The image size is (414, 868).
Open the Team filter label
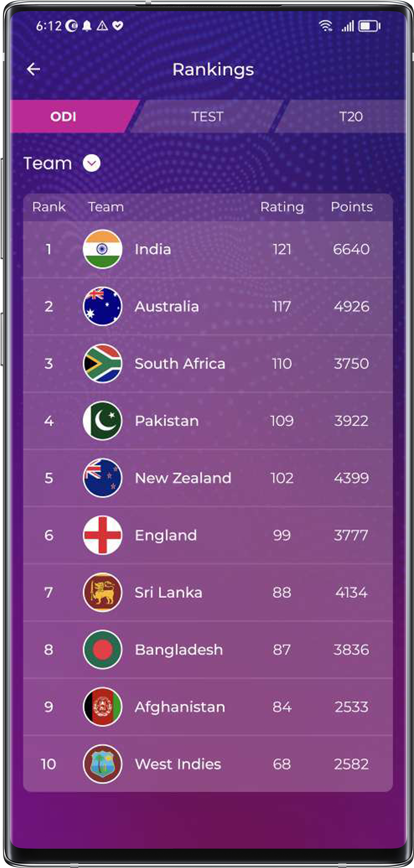pyautogui.click(x=48, y=163)
